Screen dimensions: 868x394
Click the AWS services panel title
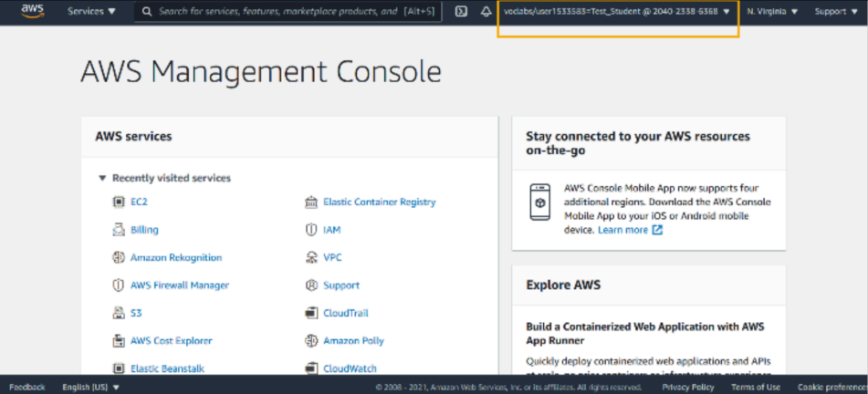click(x=133, y=136)
